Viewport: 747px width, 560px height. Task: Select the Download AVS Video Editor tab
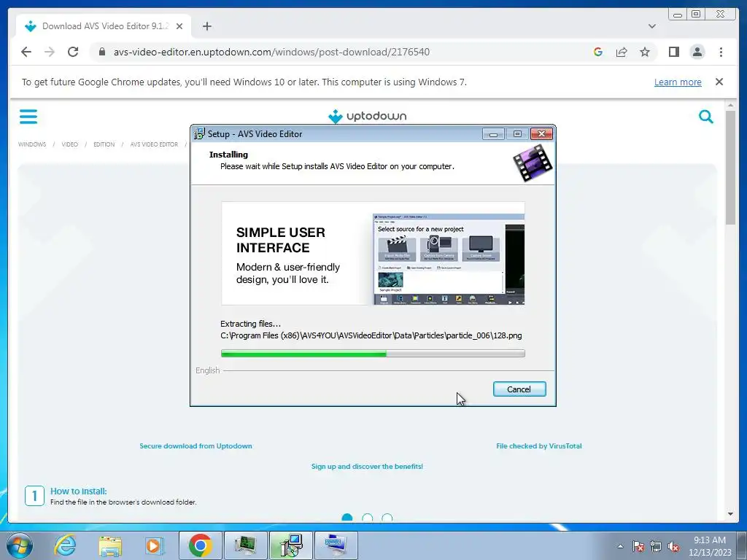(104, 26)
